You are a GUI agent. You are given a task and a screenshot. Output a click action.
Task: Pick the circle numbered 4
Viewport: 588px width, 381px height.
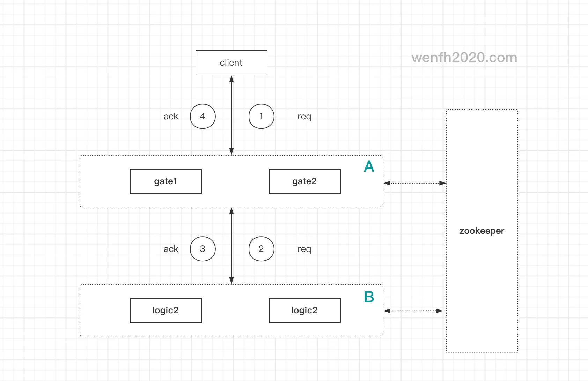tap(203, 116)
